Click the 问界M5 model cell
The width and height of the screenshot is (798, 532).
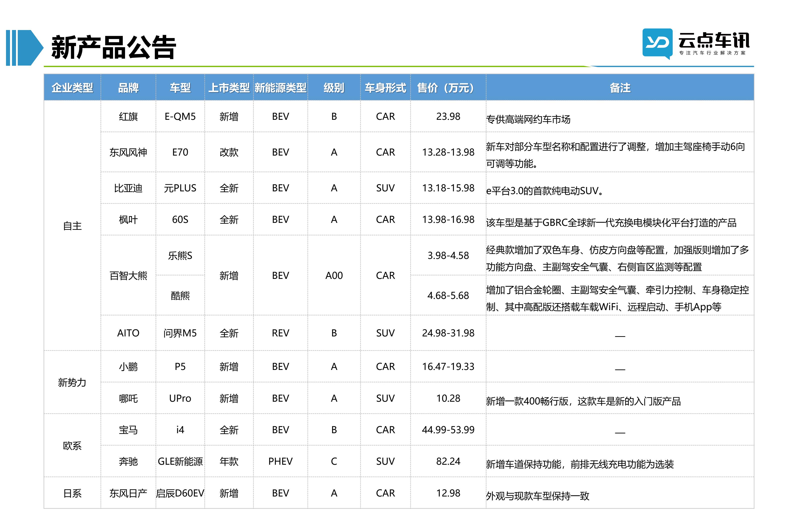click(180, 333)
